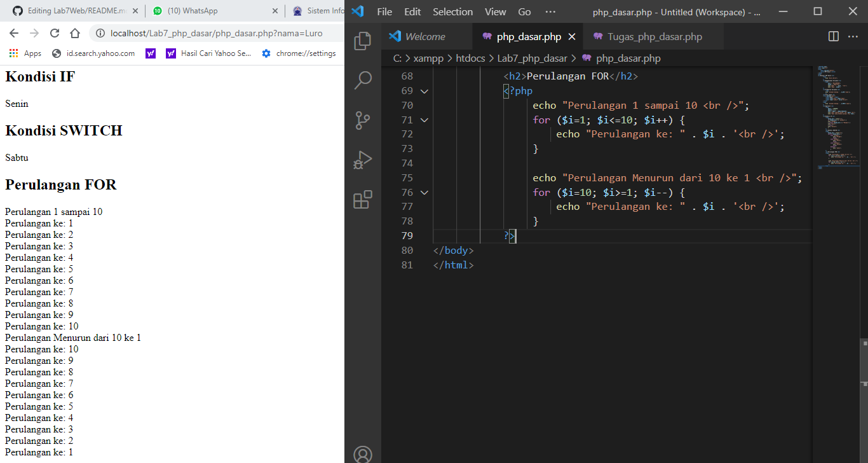Screen dimensions: 868x463
Task: Collapse the for loop at line 71
Action: click(424, 120)
